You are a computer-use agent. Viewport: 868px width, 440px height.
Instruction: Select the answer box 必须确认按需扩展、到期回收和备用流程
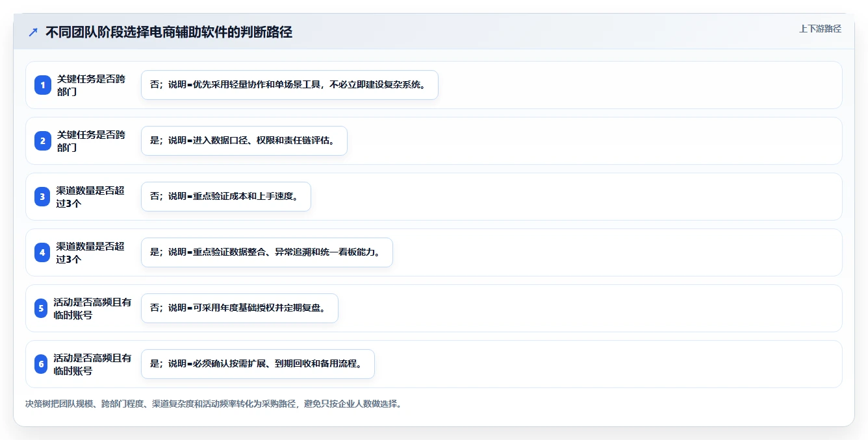(x=258, y=364)
